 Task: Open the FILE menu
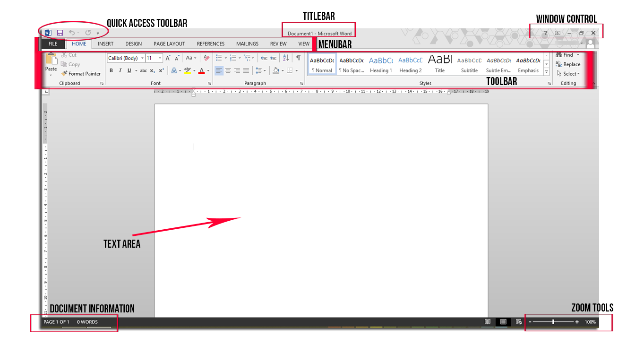[52, 43]
